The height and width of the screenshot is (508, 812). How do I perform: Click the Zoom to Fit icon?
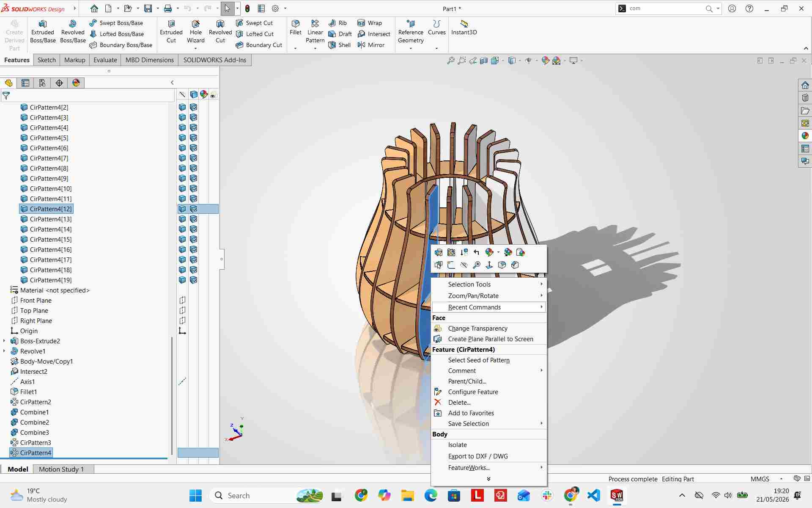pyautogui.click(x=451, y=61)
